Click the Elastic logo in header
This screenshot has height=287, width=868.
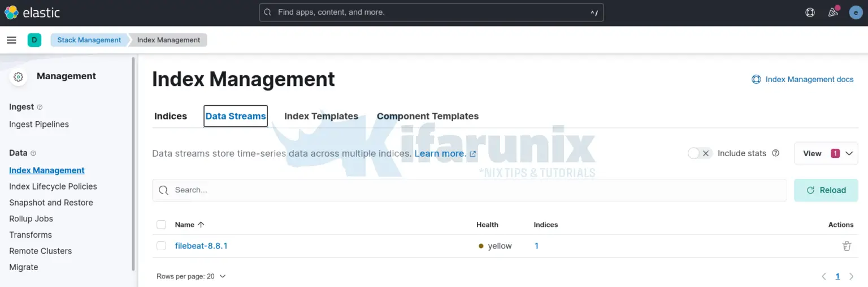click(x=32, y=12)
